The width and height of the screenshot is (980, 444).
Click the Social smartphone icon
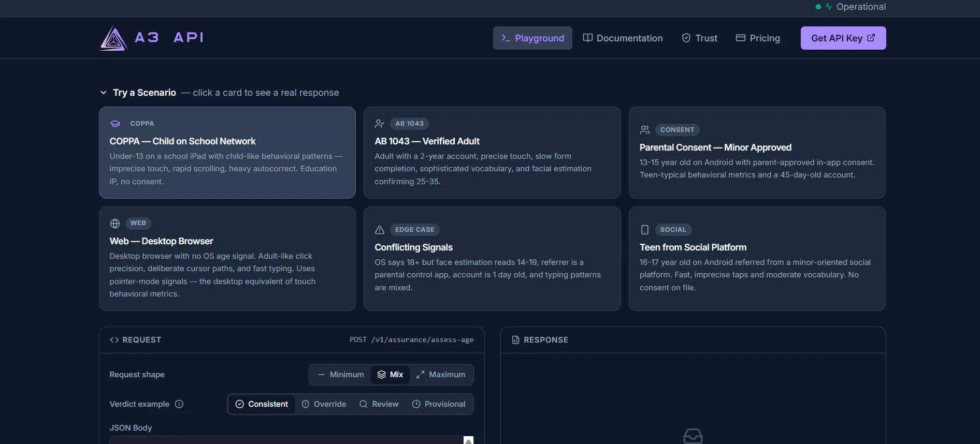(x=645, y=230)
